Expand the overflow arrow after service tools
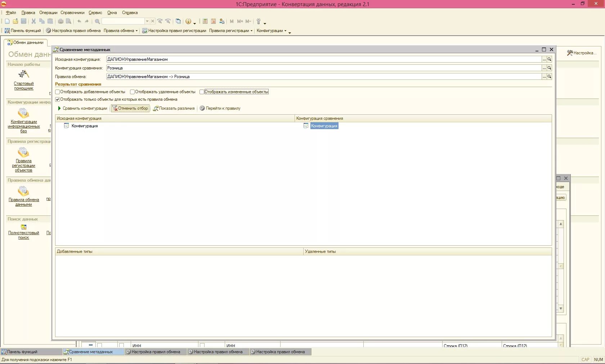Viewport: 605px width, 364px height. coord(265,23)
